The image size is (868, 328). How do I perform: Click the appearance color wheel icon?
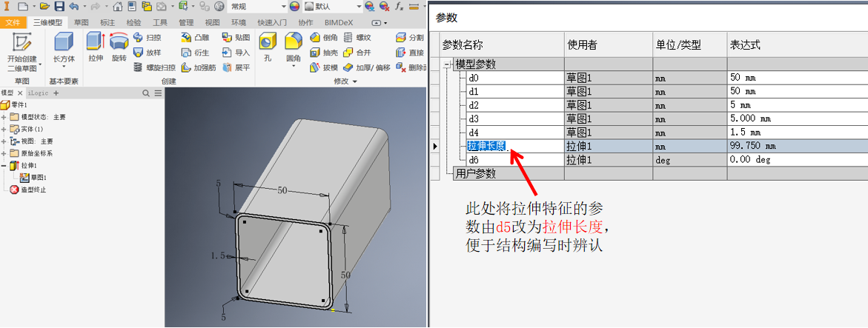click(294, 7)
